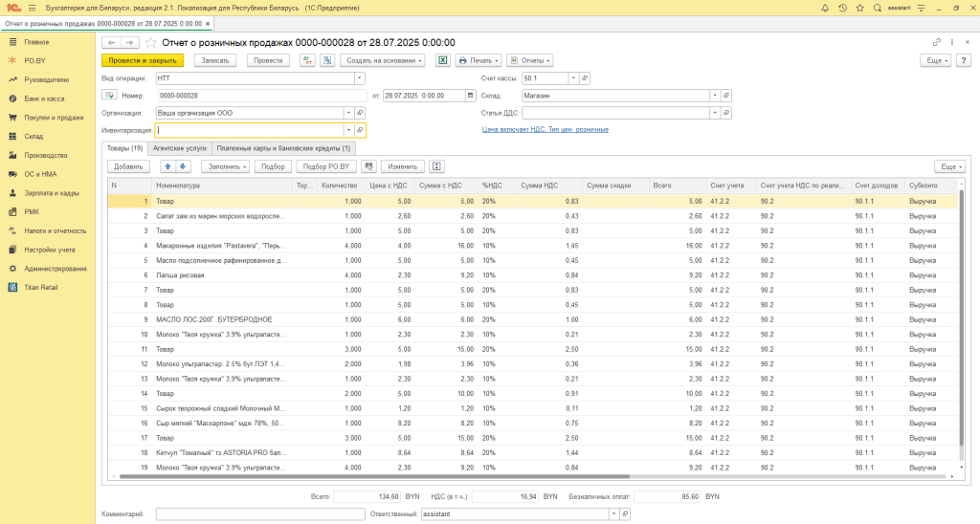Click Добавить row button
Viewport: 980px width, 524px height.
(129, 166)
